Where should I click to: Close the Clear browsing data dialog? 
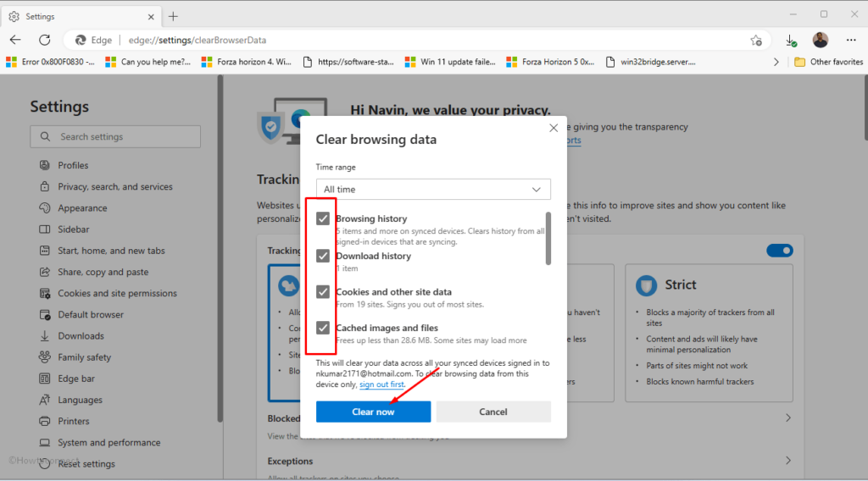coord(553,128)
